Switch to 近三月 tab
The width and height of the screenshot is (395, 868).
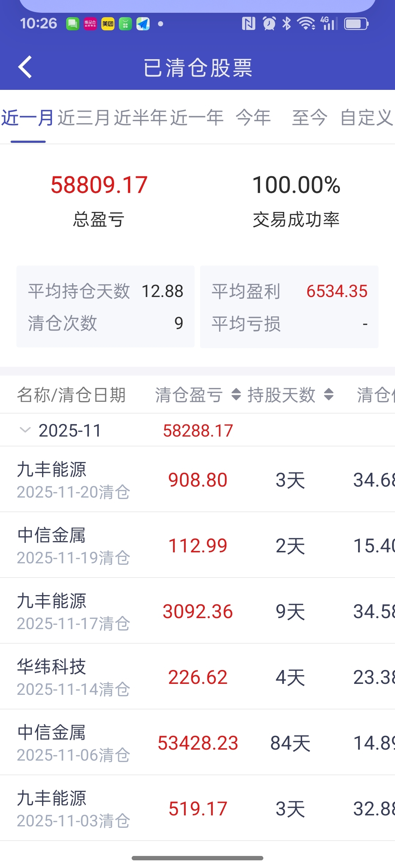pyautogui.click(x=84, y=118)
